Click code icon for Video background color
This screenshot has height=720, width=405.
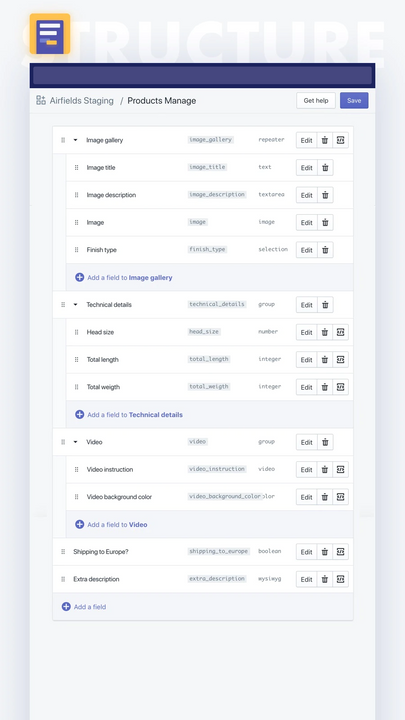point(340,497)
